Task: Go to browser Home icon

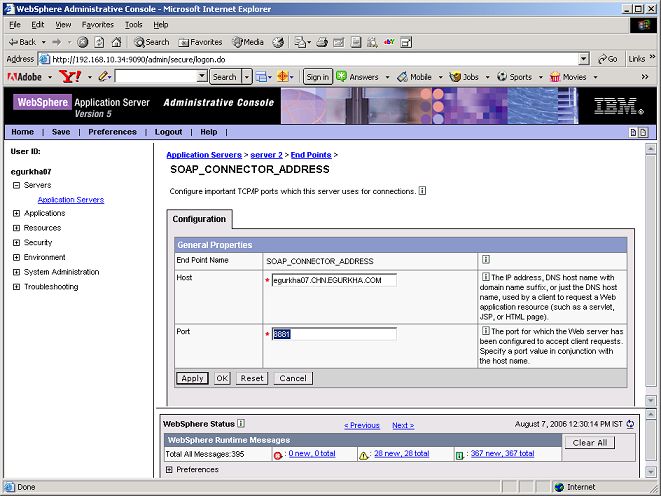Action: click(x=117, y=42)
